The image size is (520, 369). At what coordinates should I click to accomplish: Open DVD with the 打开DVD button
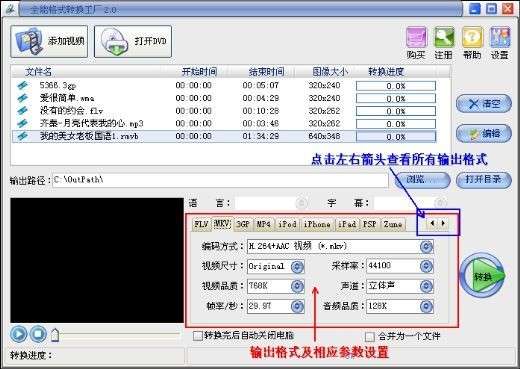[133, 41]
